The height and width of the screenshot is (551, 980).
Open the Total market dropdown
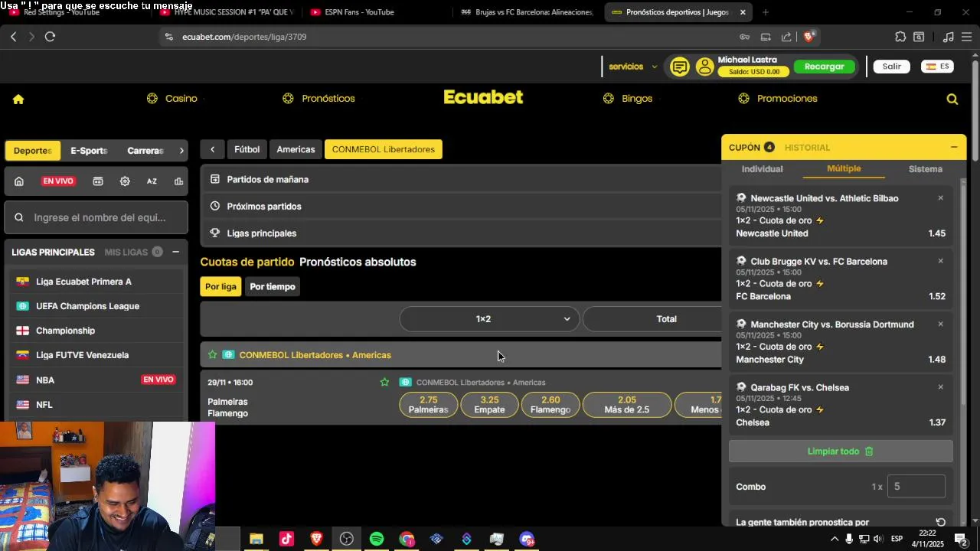652,319
